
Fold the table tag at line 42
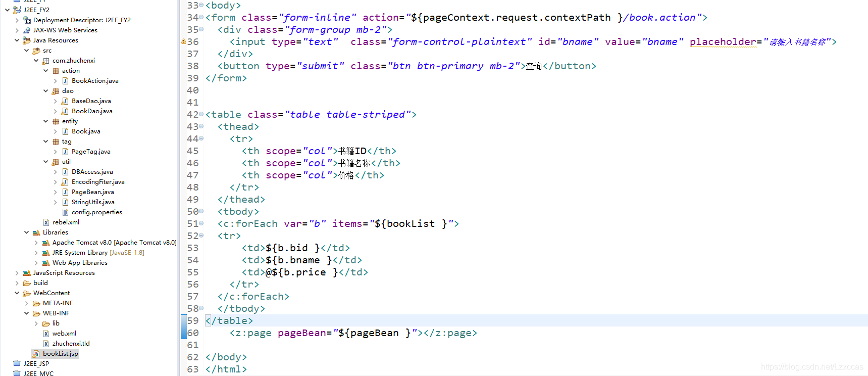coord(201,114)
